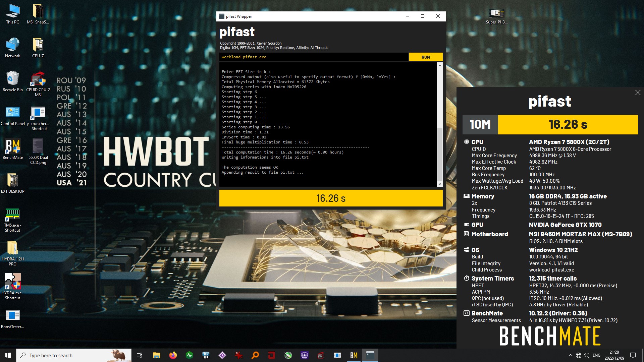Screen dimensions: 644x362
Task: Open Task View on taskbar
Action: [x=140, y=355]
